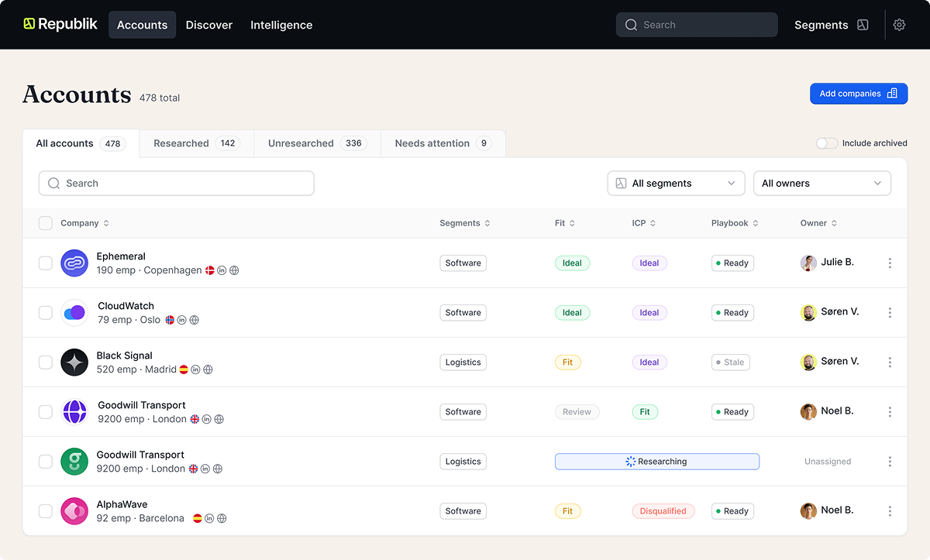Click Ready playbook badge for Ephemeral
This screenshot has height=560, width=930.
732,263
